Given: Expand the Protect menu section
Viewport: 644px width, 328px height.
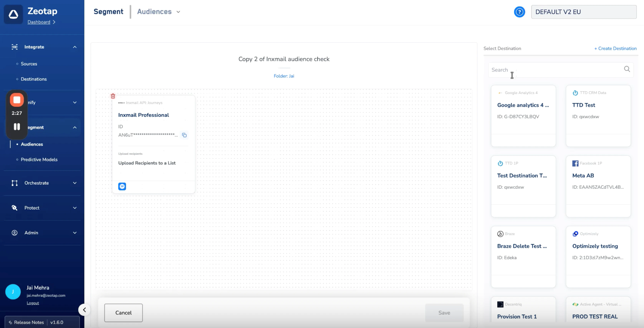Looking at the screenshot, I should (x=74, y=208).
